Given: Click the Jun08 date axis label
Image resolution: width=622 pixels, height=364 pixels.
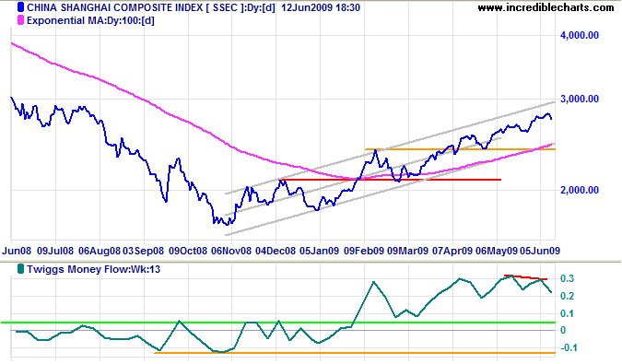Looking at the screenshot, I should [17, 251].
